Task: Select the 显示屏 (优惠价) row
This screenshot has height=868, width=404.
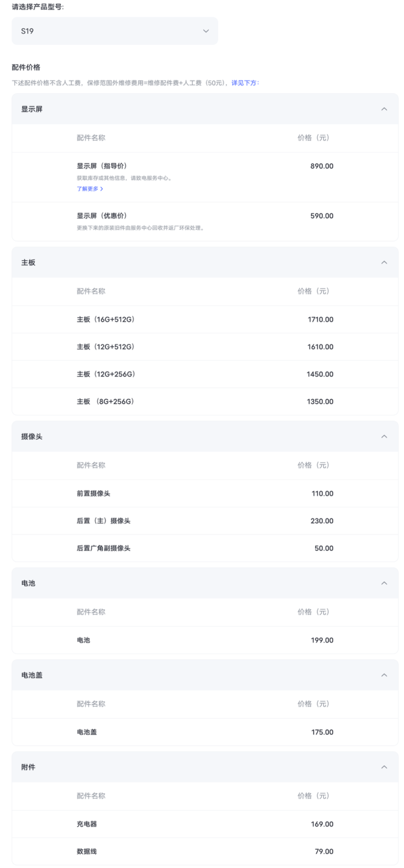Action: coord(205,222)
